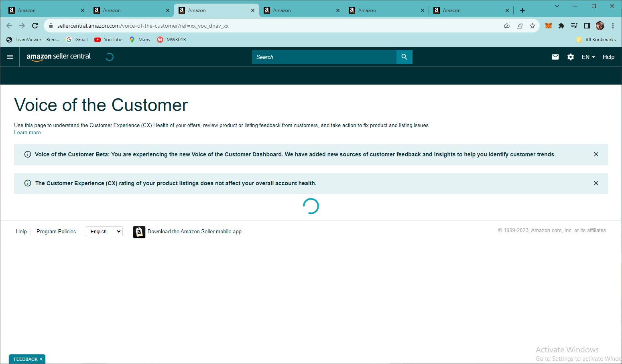Click the Help link in the top header
Viewport: 622px width, 364px height.
point(608,57)
